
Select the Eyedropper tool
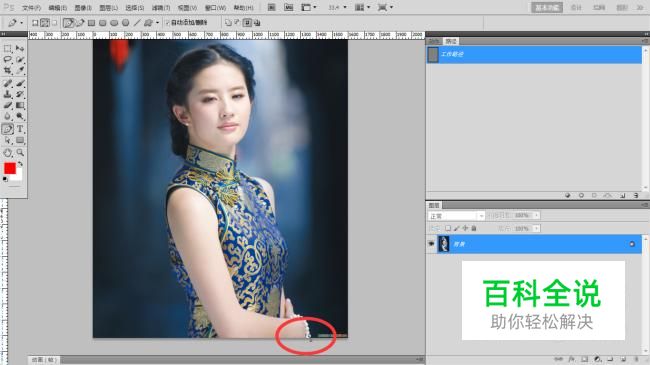pos(20,71)
